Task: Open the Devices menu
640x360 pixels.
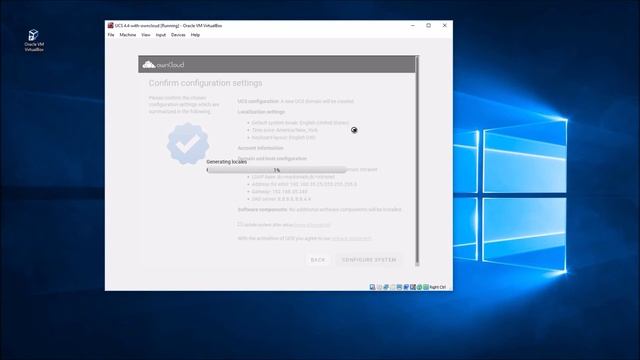Action: click(178, 35)
